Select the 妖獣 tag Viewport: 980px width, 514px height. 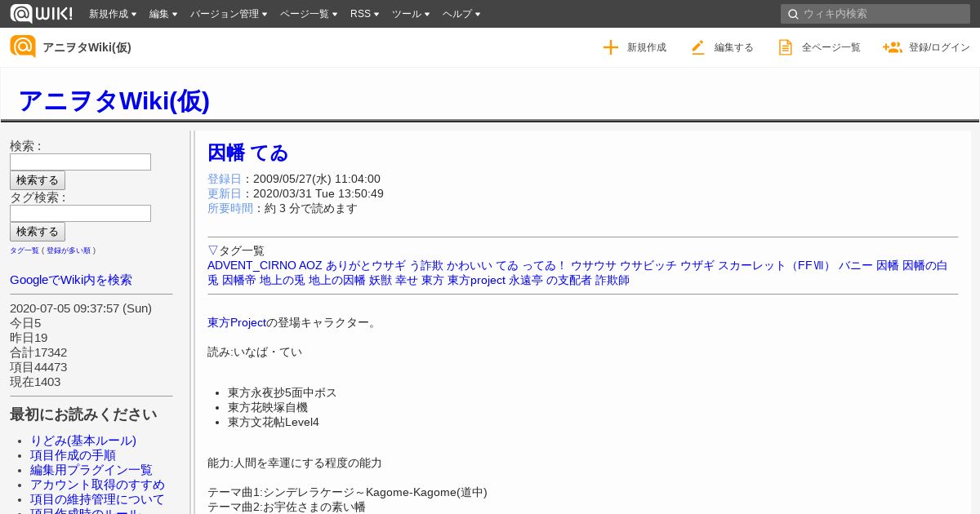coord(381,280)
